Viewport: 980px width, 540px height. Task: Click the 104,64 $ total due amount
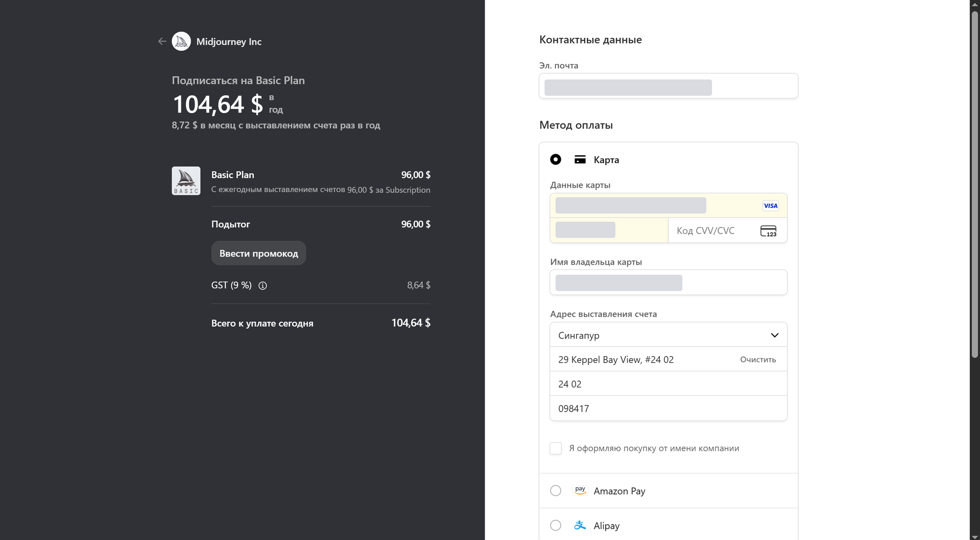pos(411,323)
